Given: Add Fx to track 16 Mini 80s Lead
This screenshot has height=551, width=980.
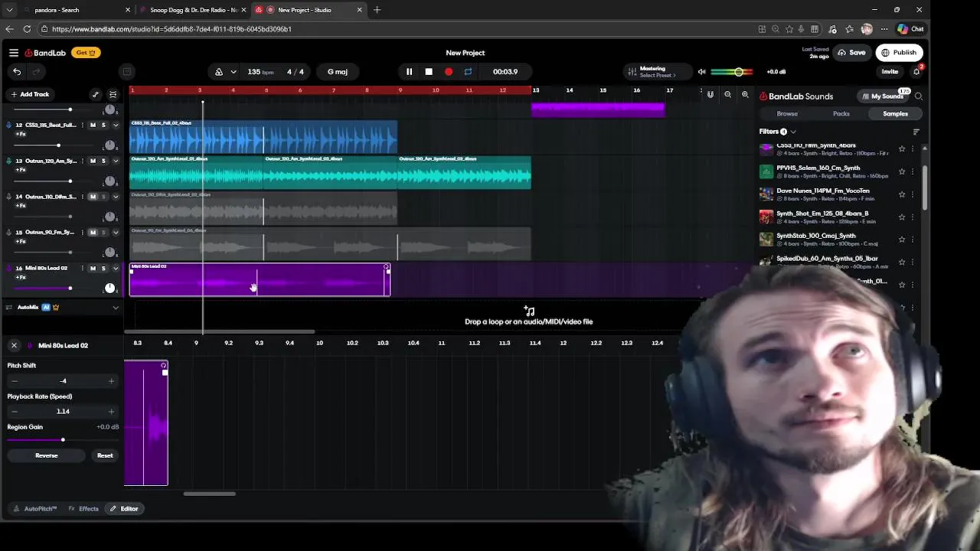Looking at the screenshot, I should click(21, 277).
